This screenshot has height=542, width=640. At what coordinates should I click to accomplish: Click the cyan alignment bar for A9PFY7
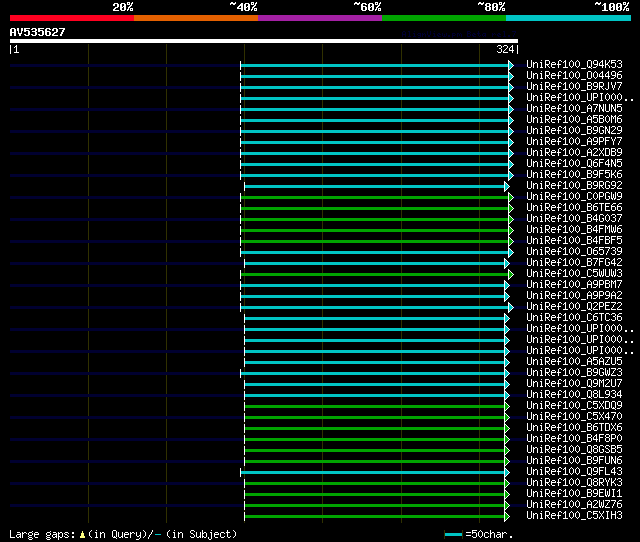[x=375, y=142]
